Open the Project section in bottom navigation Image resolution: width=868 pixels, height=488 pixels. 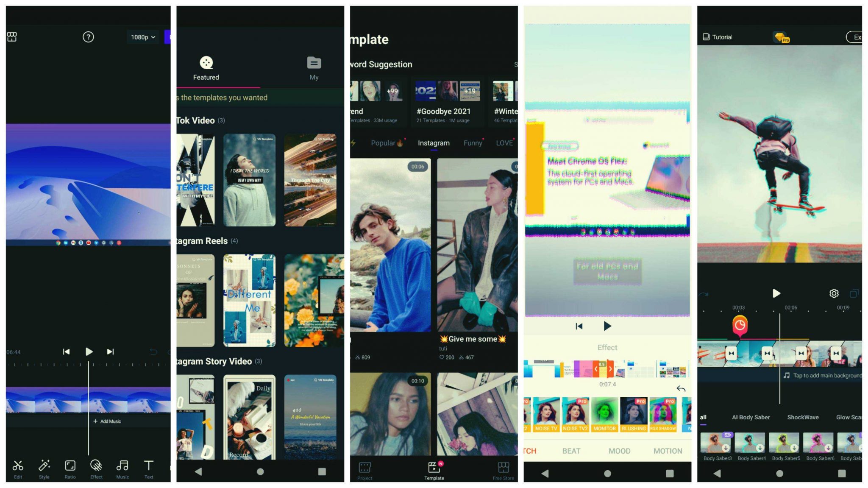coord(365,471)
